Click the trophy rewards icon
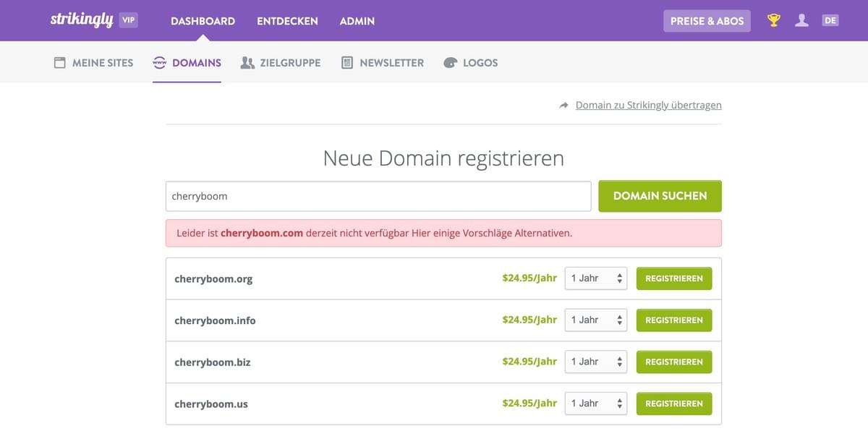The image size is (868, 439). (x=773, y=20)
